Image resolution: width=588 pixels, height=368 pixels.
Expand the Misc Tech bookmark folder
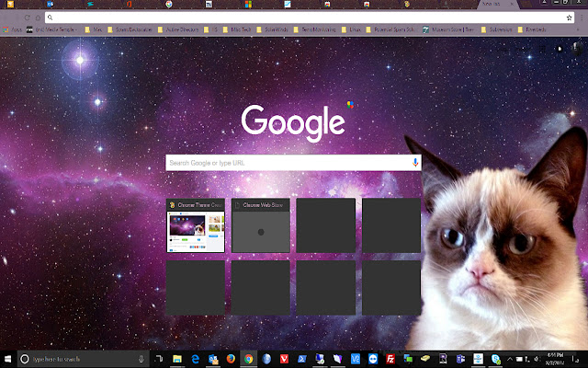[237, 29]
